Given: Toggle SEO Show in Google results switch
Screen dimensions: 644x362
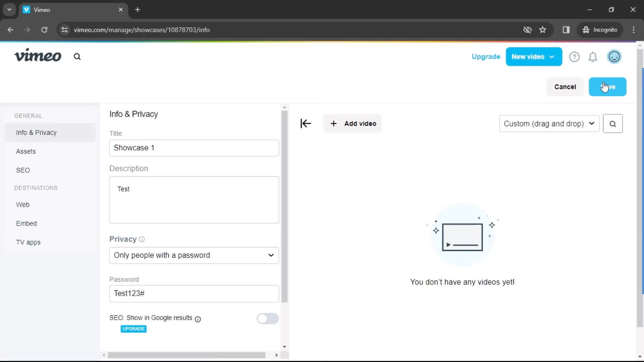Looking at the screenshot, I should tap(267, 319).
